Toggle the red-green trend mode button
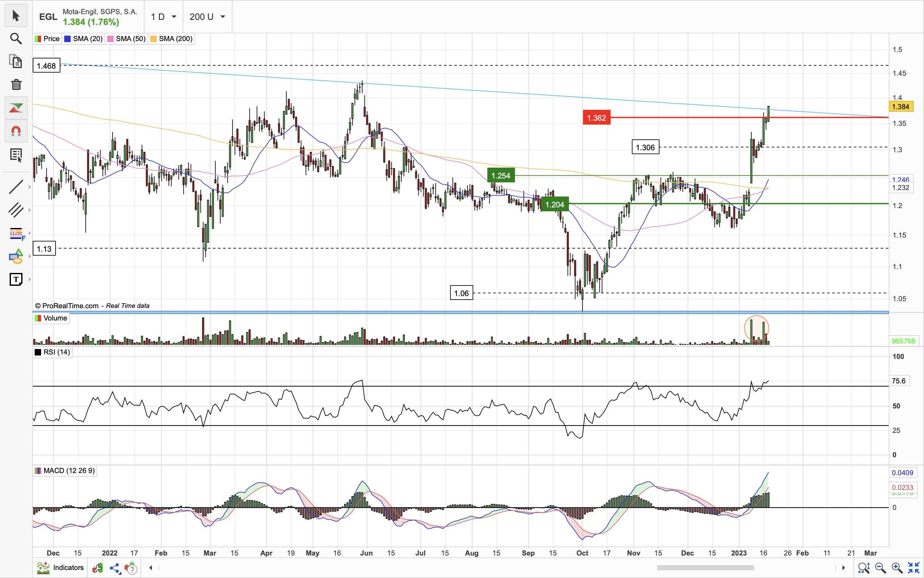 (x=16, y=108)
